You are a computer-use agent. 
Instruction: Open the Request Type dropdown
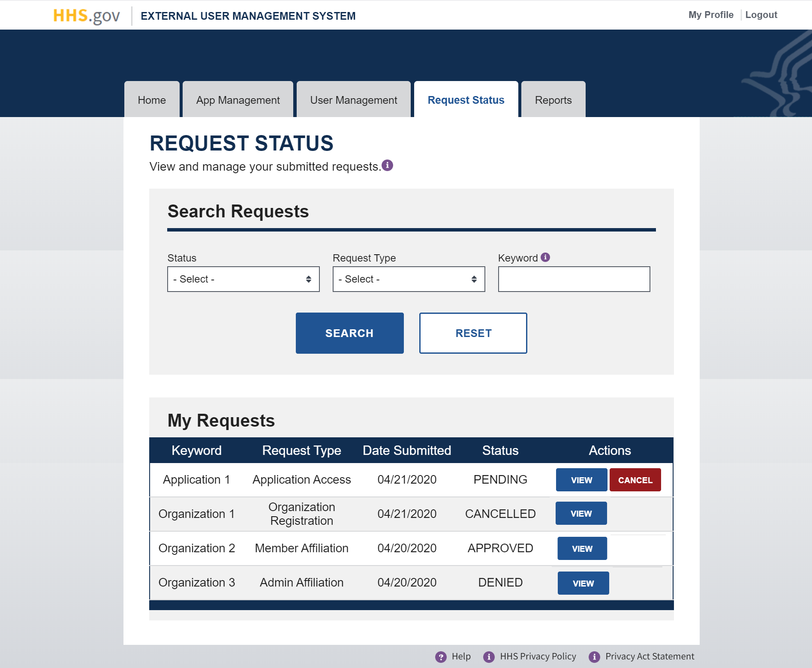(408, 279)
